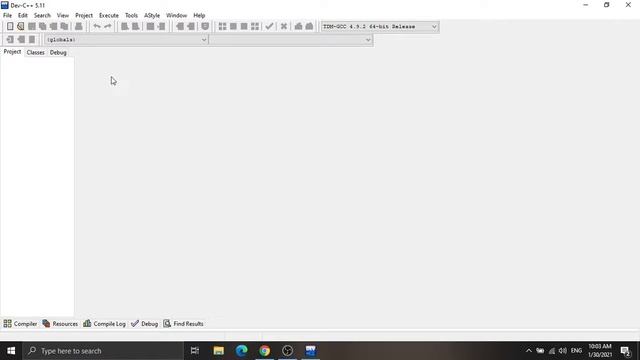
Task: Click the volume speaker tray icon
Action: [x=563, y=351]
